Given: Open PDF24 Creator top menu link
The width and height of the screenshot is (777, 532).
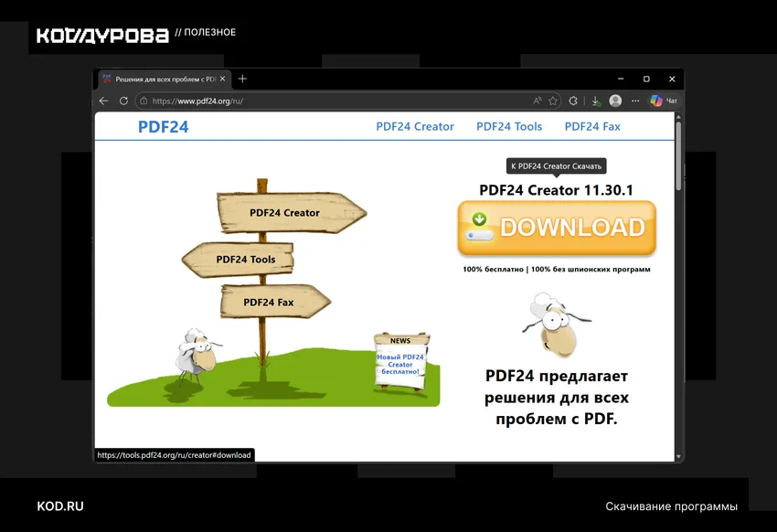Looking at the screenshot, I should [x=415, y=127].
